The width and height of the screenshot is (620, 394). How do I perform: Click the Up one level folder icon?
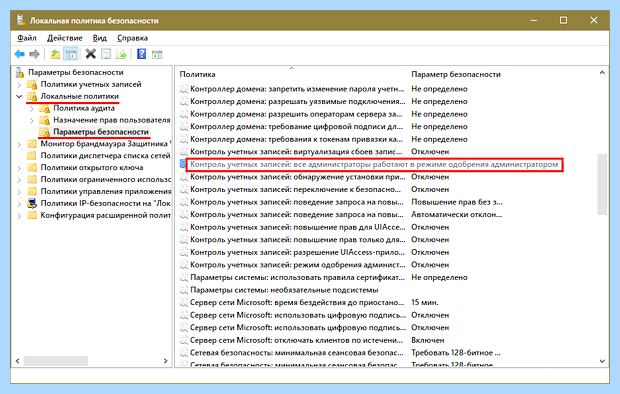55,54
